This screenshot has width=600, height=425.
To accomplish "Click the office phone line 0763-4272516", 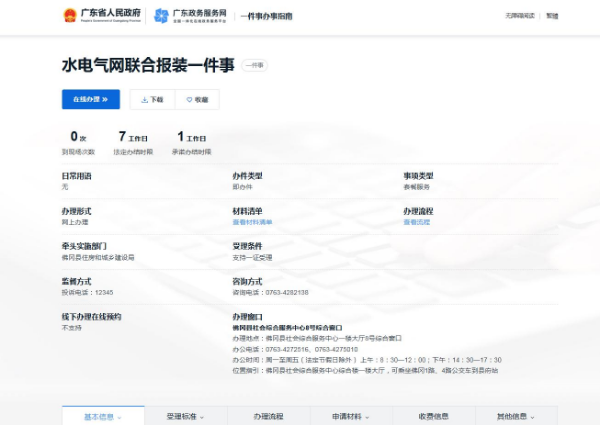I will 295,349.
